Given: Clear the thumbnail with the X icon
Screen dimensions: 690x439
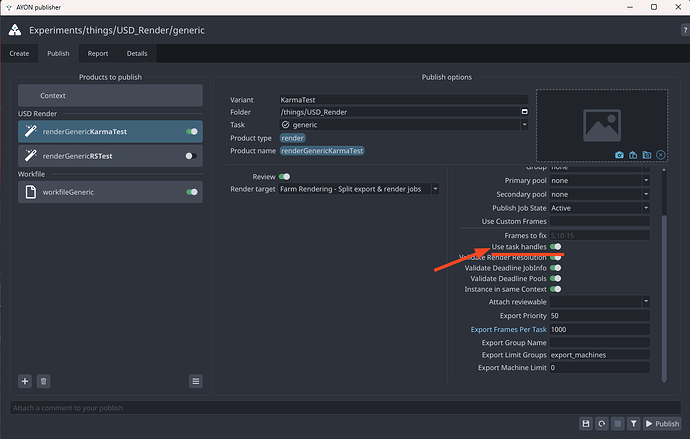Looking at the screenshot, I should (661, 155).
